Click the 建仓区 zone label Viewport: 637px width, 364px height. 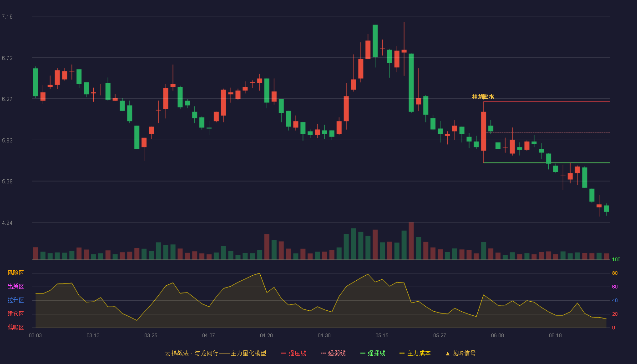tap(15, 314)
